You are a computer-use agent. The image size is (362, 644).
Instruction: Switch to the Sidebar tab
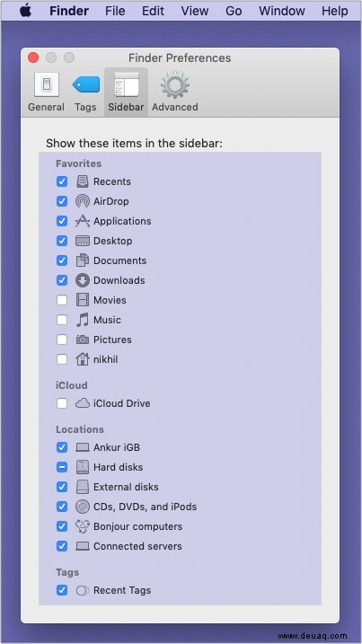pyautogui.click(x=126, y=92)
